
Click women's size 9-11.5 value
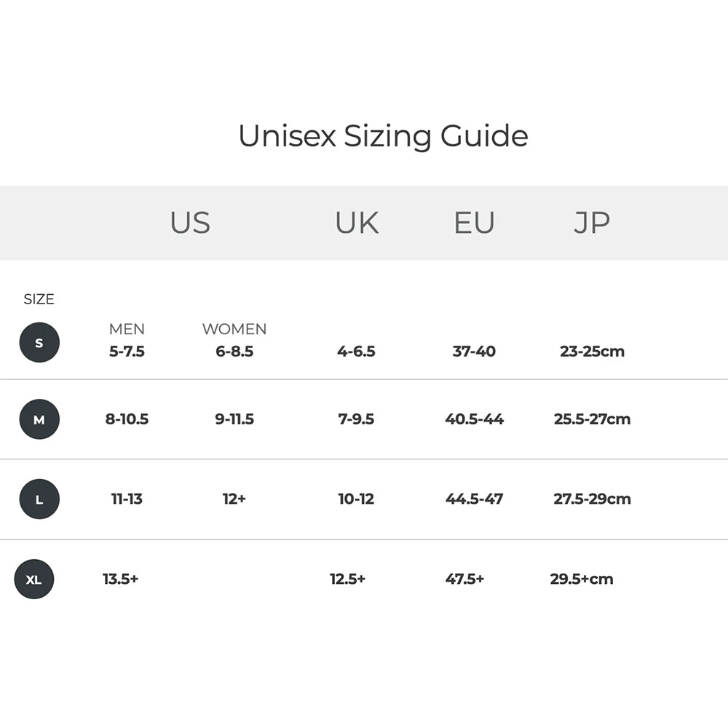coord(234,419)
